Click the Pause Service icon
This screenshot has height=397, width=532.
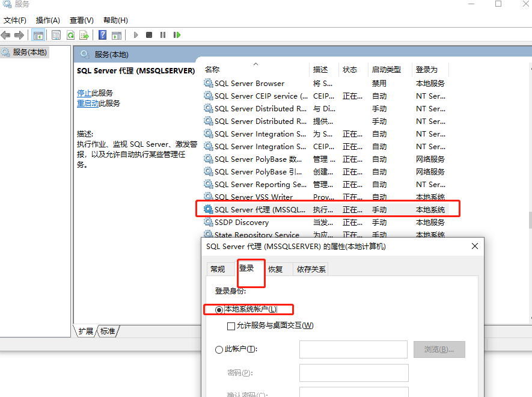click(x=163, y=35)
